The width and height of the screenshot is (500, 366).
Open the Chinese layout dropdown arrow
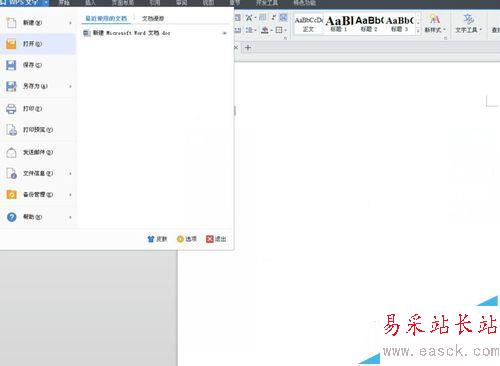(x=255, y=18)
